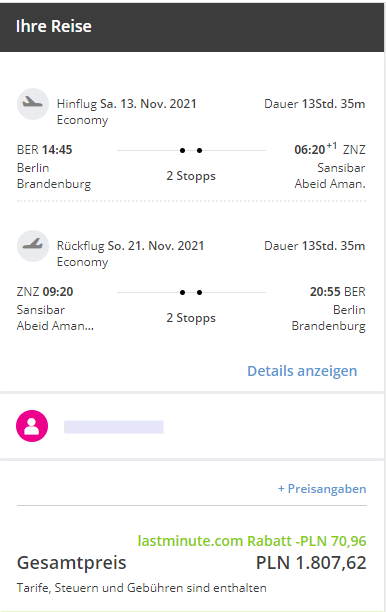Viewport: 386px width, 612px height.
Task: Click the outbound 2 Stopps label
Action: [191, 176]
